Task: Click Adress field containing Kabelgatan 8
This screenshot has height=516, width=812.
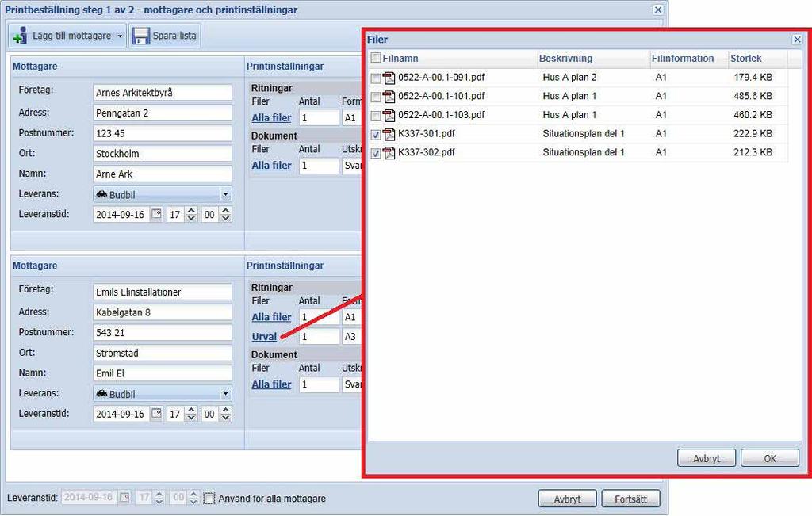Action: (x=163, y=312)
